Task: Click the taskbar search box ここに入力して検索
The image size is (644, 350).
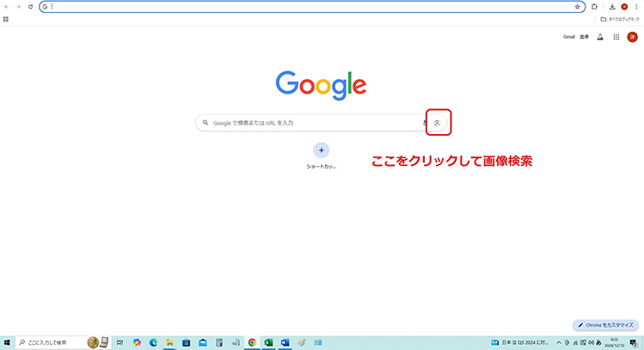Action: tap(64, 342)
